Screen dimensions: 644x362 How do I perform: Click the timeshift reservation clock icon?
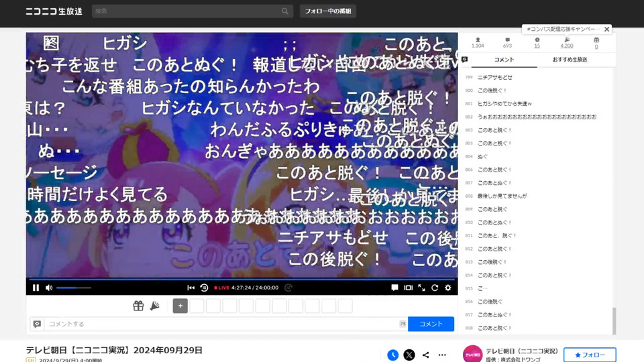[x=392, y=355]
